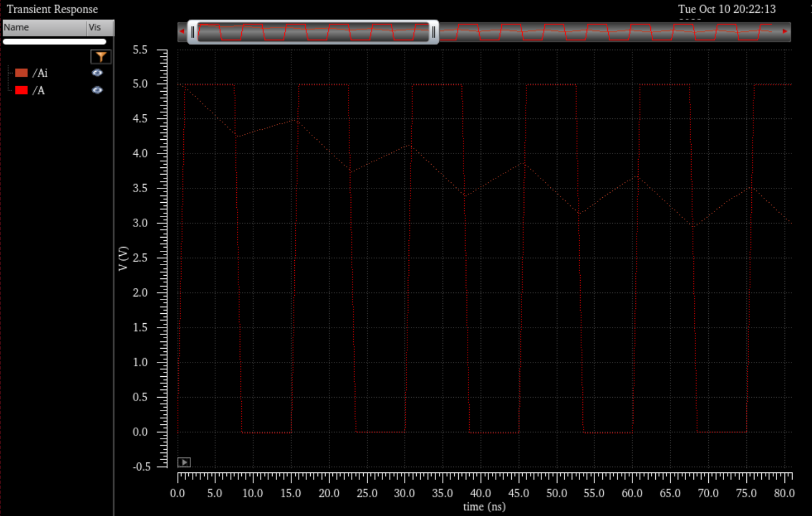
Task: Click the white search field below Name header
Action: [x=54, y=41]
